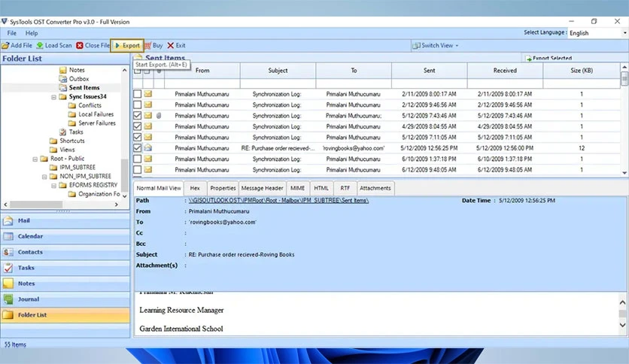Open the Journal navigation pane

[x=65, y=299]
